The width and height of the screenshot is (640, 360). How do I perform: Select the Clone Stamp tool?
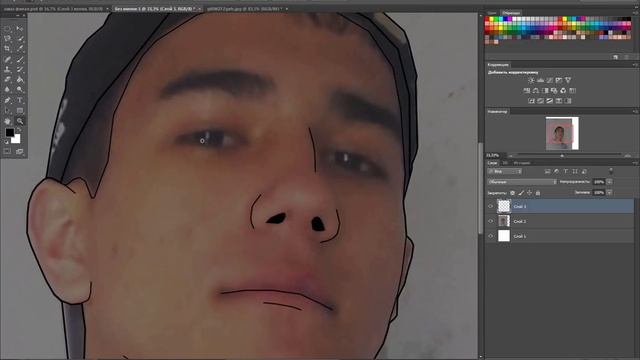[7, 69]
